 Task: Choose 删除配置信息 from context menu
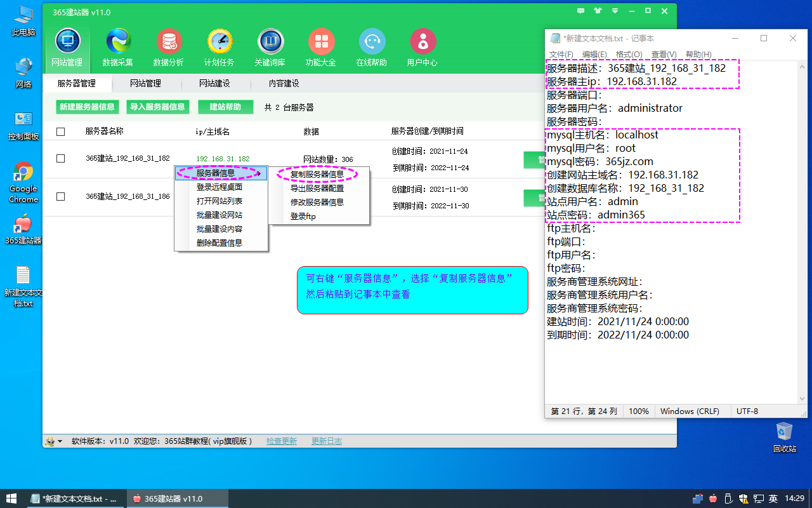221,243
